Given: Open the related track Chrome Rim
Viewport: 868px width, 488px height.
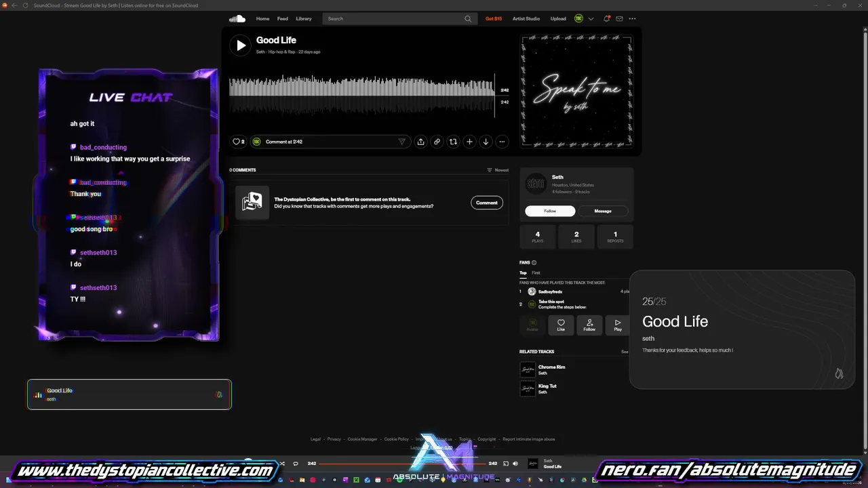Looking at the screenshot, I should click(551, 367).
